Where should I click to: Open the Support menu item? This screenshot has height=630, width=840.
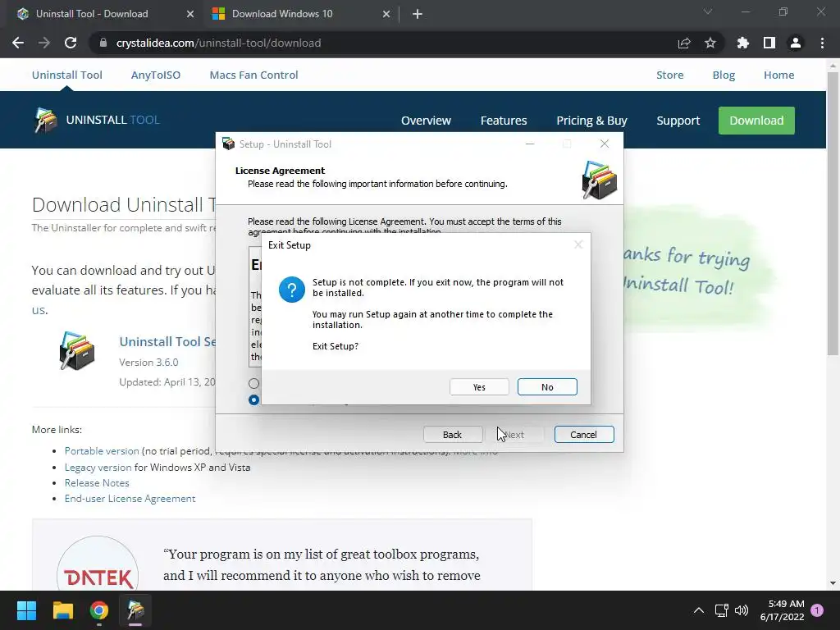pyautogui.click(x=678, y=121)
